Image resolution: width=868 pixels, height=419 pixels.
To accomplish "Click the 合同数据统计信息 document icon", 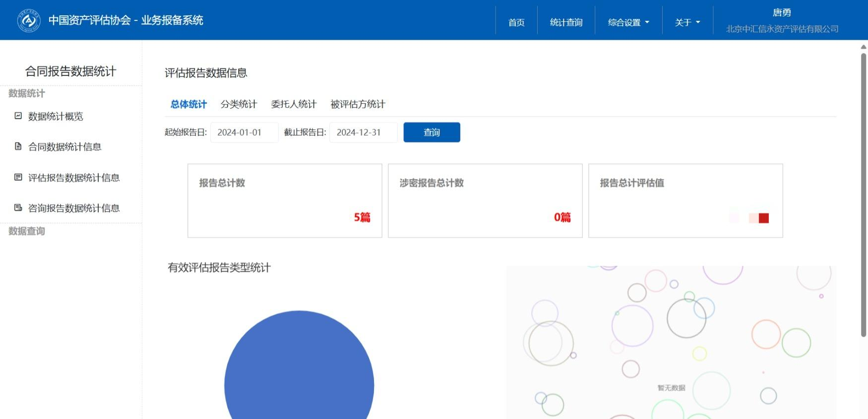I will click(x=18, y=146).
